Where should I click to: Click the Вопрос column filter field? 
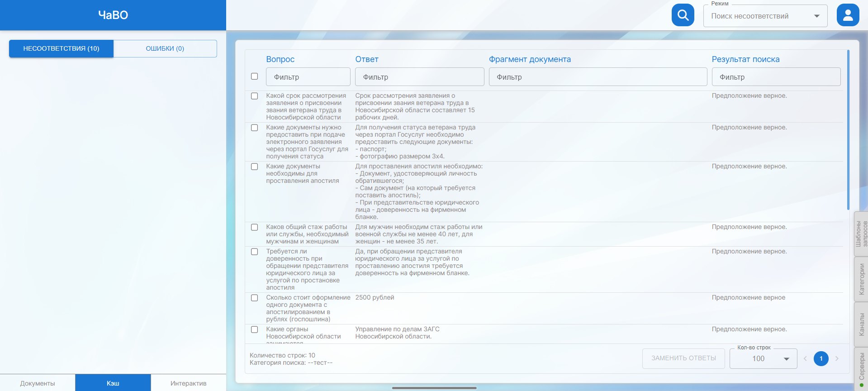(x=308, y=77)
